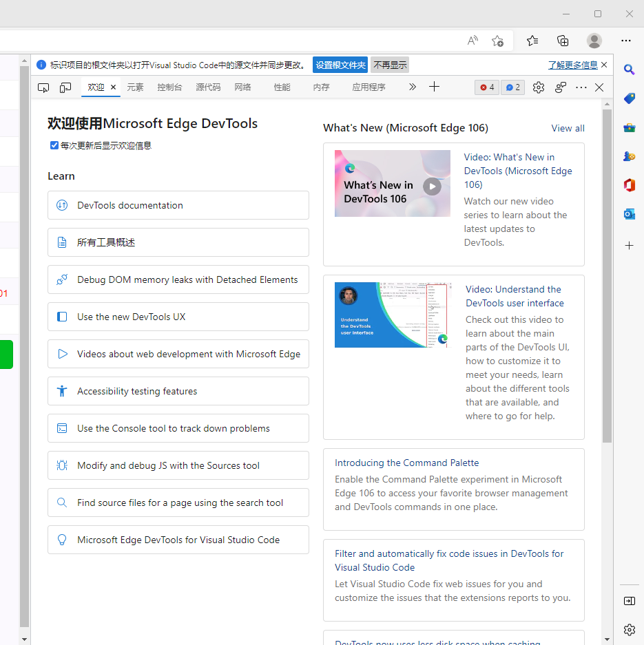Open Filter and automatically fix code issues link
Image resolution: width=644 pixels, height=645 pixels.
click(449, 560)
